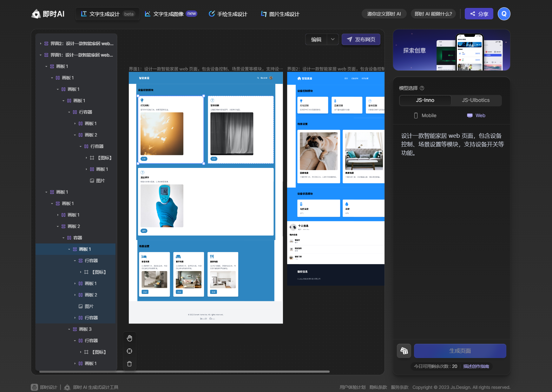Viewport: 552px width, 392px height.
Task: Expand the first 【图标】 layer node
Action: coord(86,158)
